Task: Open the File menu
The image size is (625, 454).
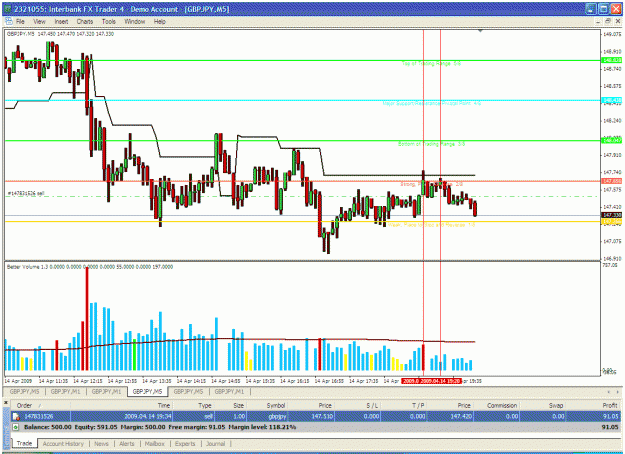Action: tap(20, 22)
